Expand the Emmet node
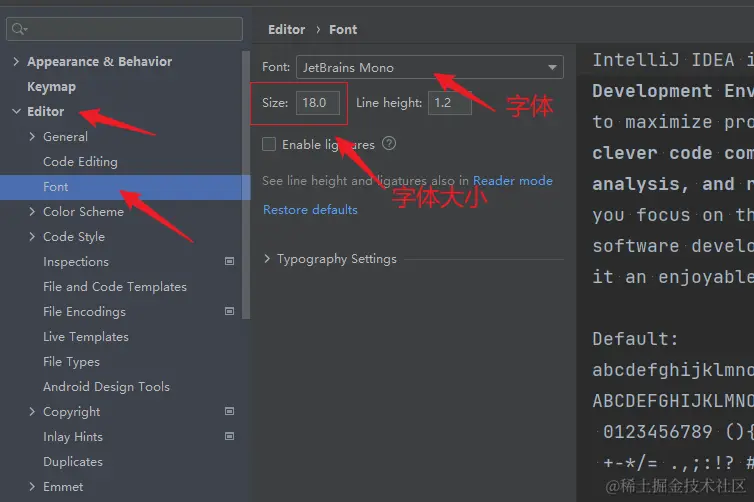 click(32, 487)
